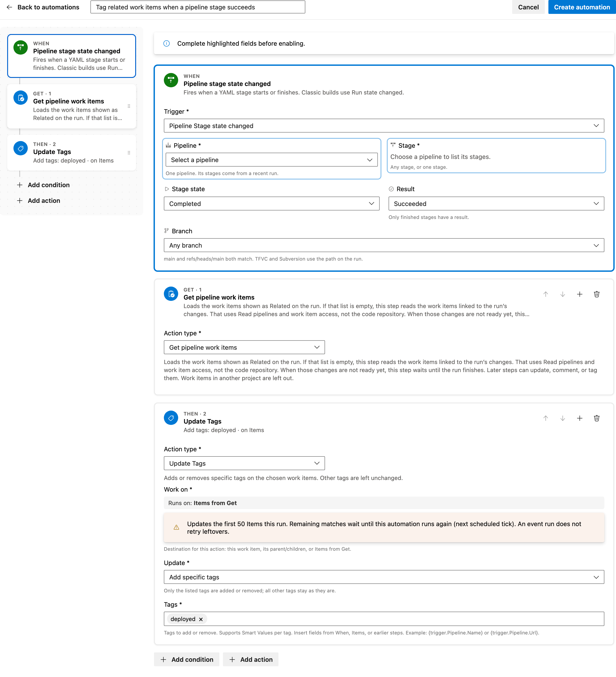Viewport: 616px width, 677px height.
Task: Open the Add specific tags dropdown
Action: click(384, 577)
